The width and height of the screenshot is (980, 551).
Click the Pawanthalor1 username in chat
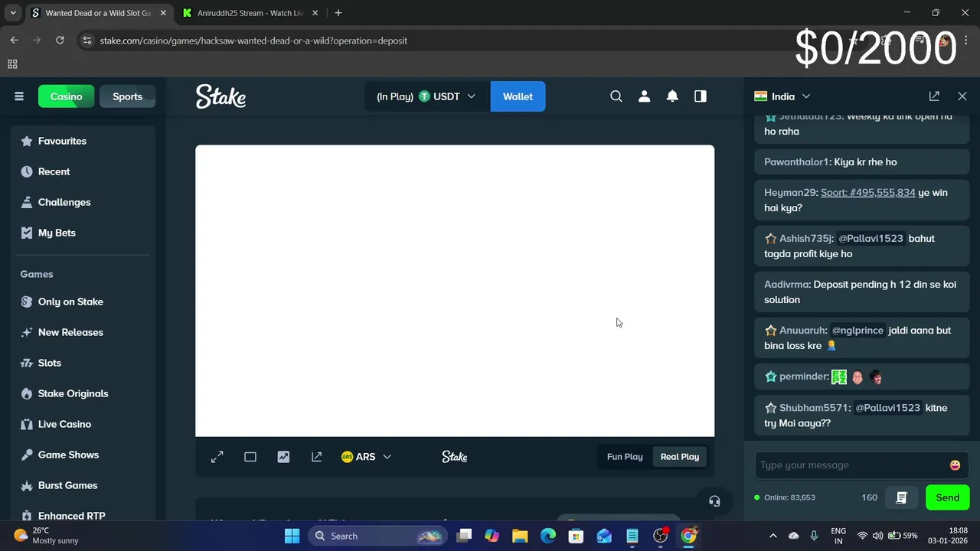(x=797, y=162)
